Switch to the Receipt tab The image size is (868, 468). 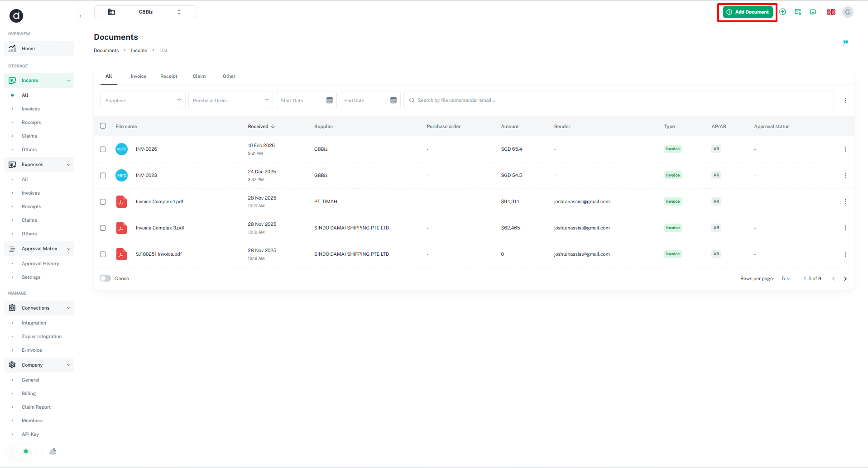coord(168,76)
